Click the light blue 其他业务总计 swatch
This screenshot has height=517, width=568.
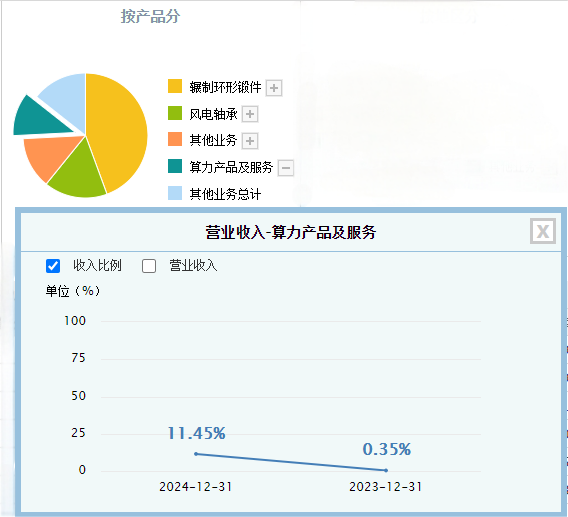175,193
